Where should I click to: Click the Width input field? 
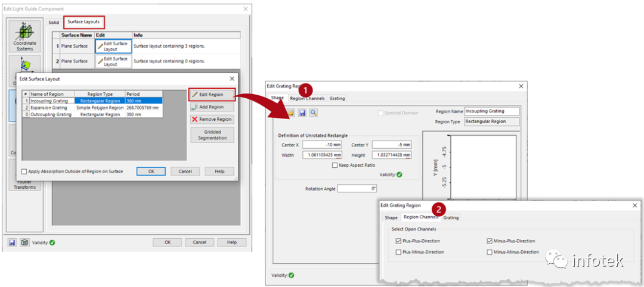(322, 155)
